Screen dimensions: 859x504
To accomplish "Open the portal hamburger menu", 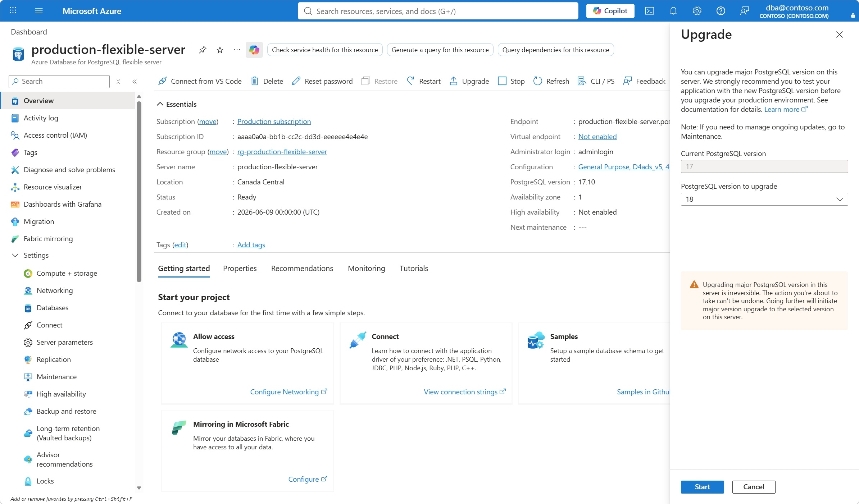I will [x=39, y=11].
